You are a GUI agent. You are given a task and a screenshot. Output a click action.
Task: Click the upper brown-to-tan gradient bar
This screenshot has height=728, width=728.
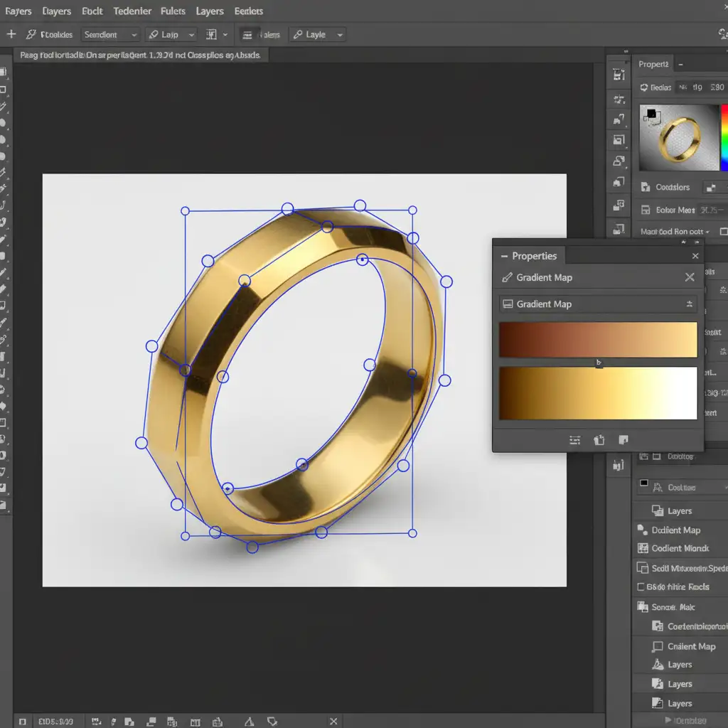pos(598,339)
